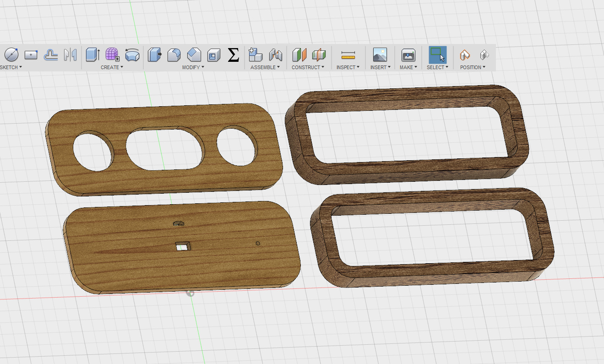Click the Create Form sculpt icon
Image resolution: width=604 pixels, height=364 pixels.
[x=112, y=55]
